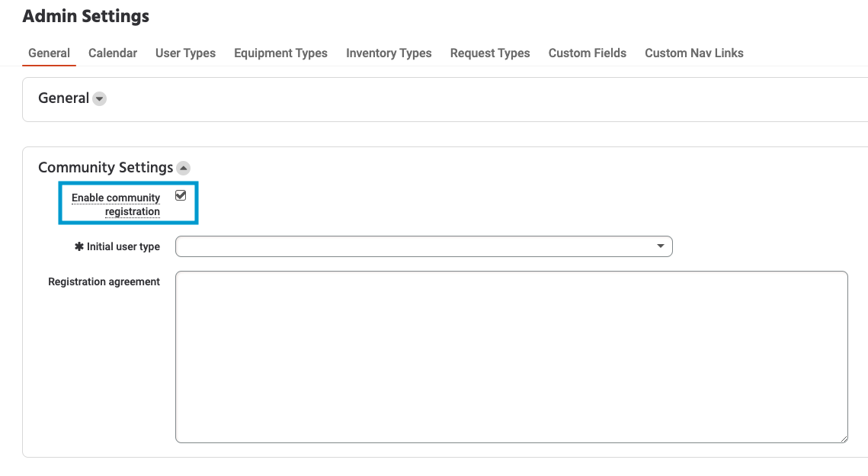Open the Initial user type dropdown
Viewport: 868px width, 476px height.
(x=424, y=246)
